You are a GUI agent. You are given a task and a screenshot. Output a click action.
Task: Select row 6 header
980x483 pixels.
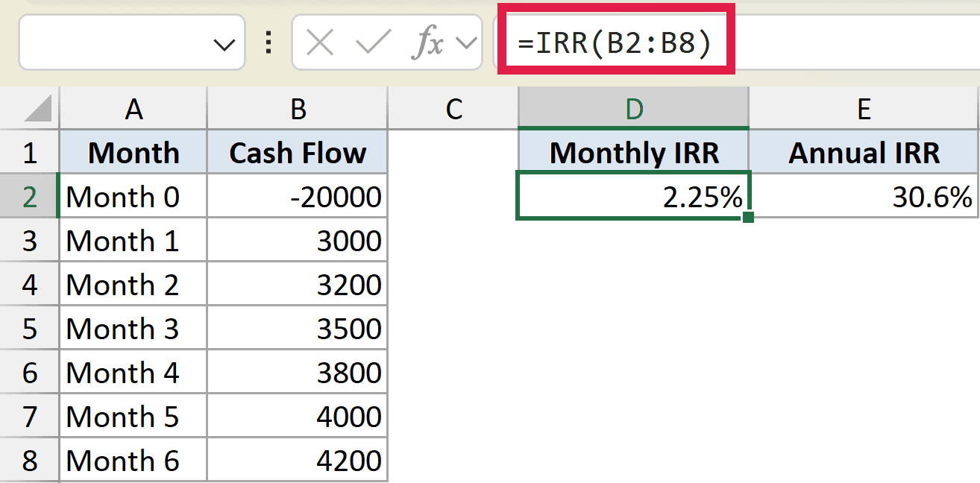(x=29, y=373)
